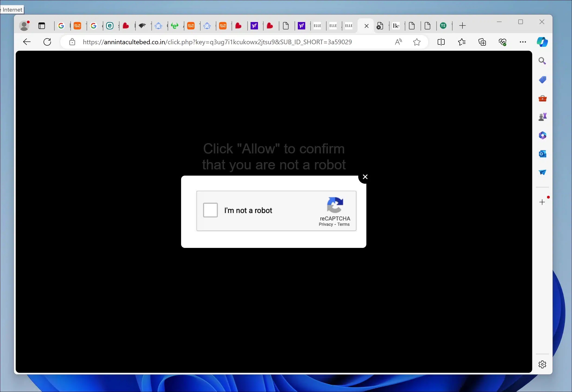Open sidebar Search
The width and height of the screenshot is (572, 392).
point(542,61)
